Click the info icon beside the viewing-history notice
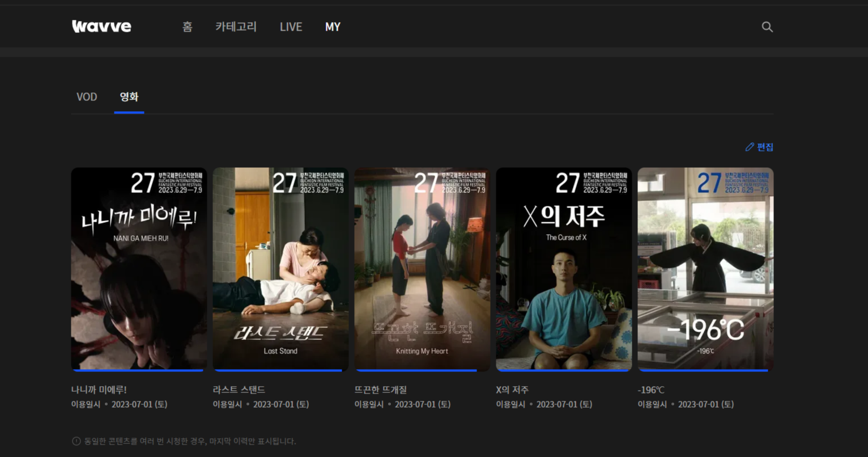This screenshot has height=457, width=868. tap(76, 441)
